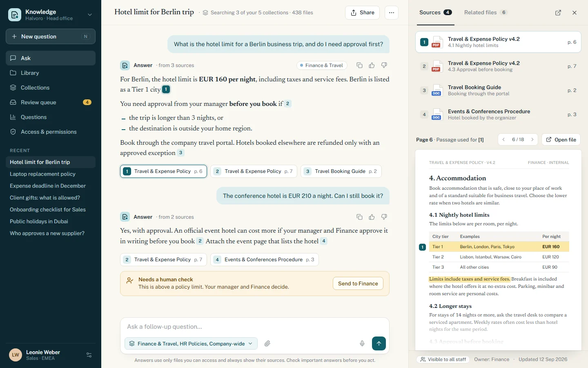The image size is (588, 368).
Task: Open Collections in the sidebar
Action: tap(51, 88)
